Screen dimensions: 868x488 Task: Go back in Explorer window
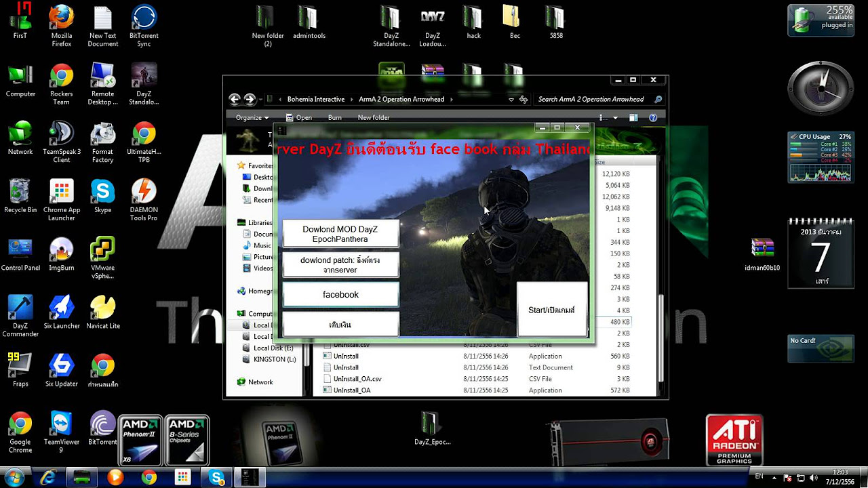[235, 99]
